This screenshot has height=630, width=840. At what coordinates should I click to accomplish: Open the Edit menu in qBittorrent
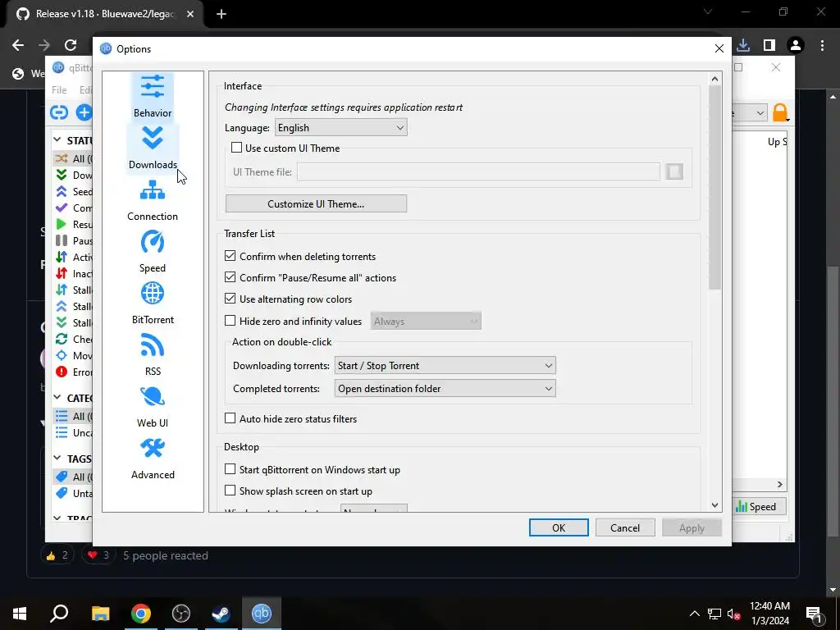(x=84, y=90)
